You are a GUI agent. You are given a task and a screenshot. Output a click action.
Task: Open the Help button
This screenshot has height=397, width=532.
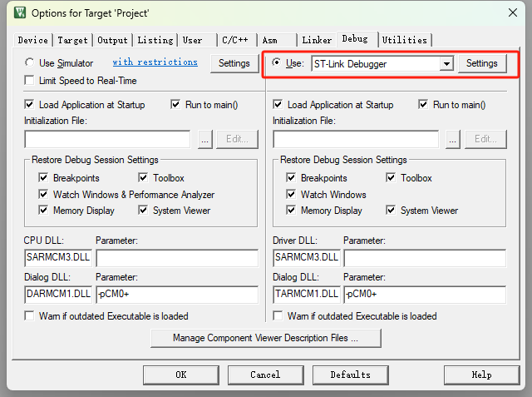click(x=482, y=375)
